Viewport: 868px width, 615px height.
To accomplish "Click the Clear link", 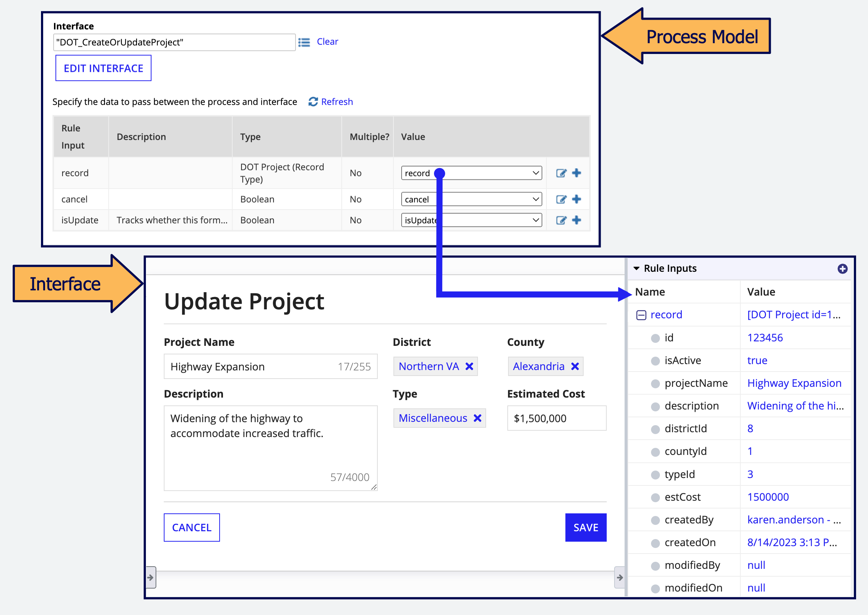I will click(x=328, y=42).
